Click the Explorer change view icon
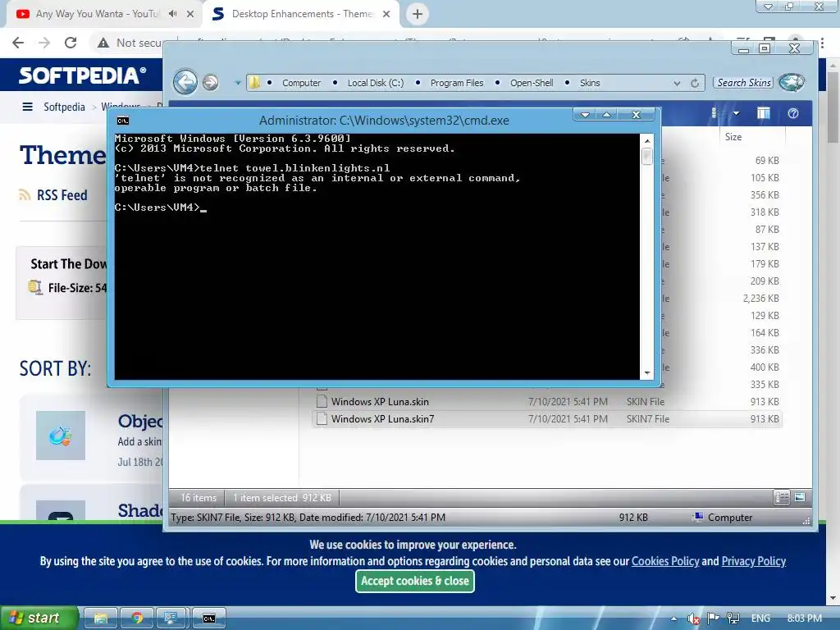Viewport: 840px width, 630px height. click(x=714, y=113)
